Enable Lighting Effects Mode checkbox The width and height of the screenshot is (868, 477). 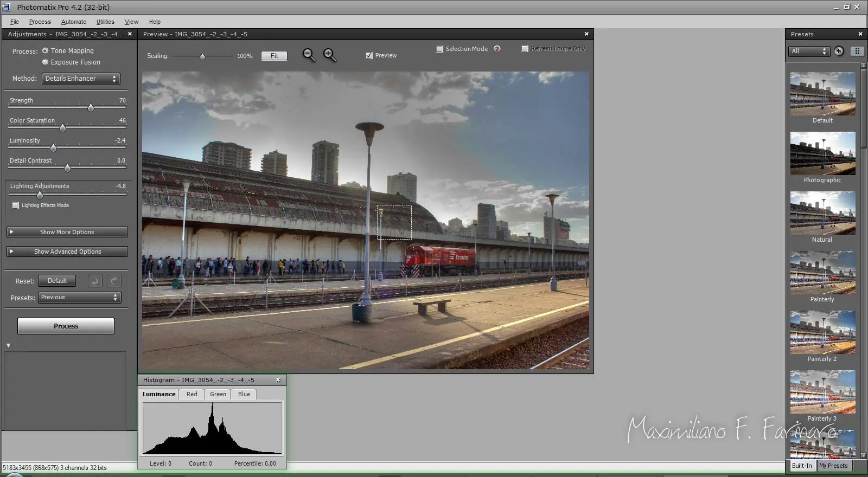[16, 205]
